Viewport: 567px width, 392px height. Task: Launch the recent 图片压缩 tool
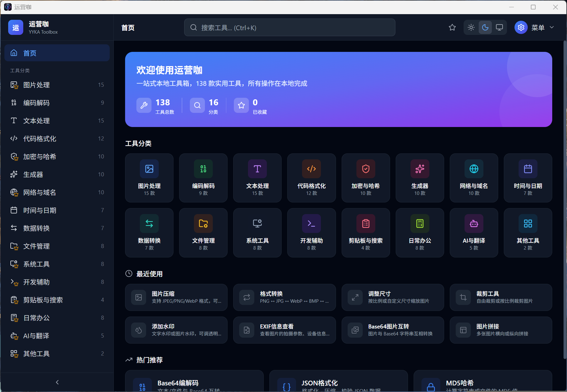(176, 297)
